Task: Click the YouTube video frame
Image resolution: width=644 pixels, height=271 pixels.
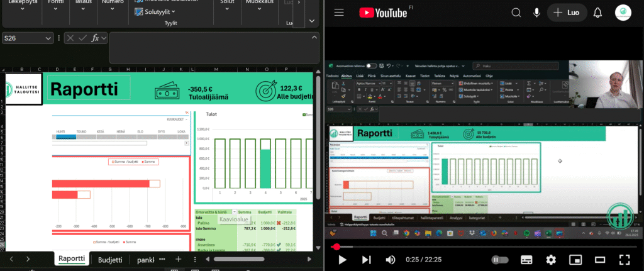Action: point(485,150)
